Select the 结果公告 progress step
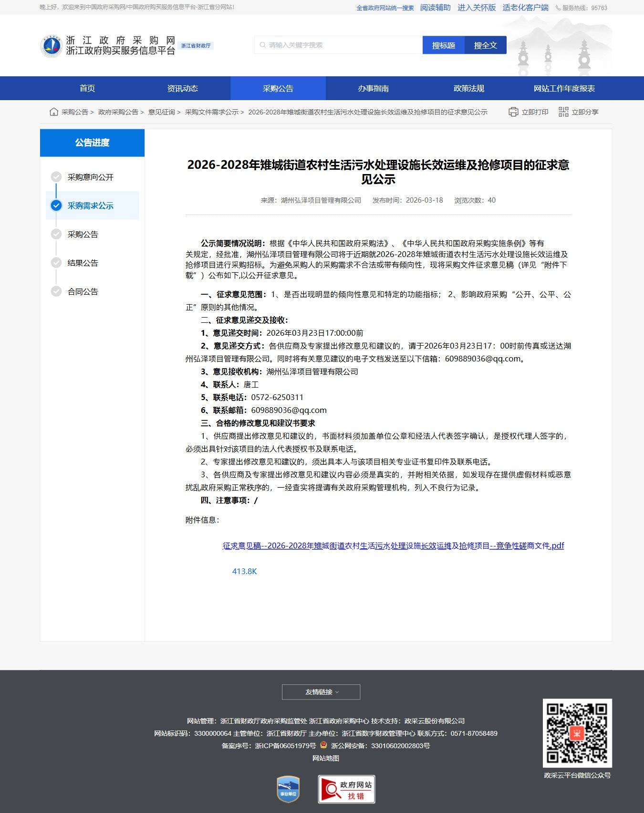The height and width of the screenshot is (813, 644). pos(83,263)
